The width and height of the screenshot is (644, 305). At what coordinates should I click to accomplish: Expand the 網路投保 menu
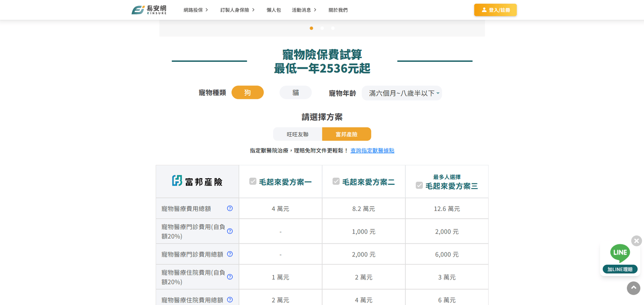[x=196, y=10]
